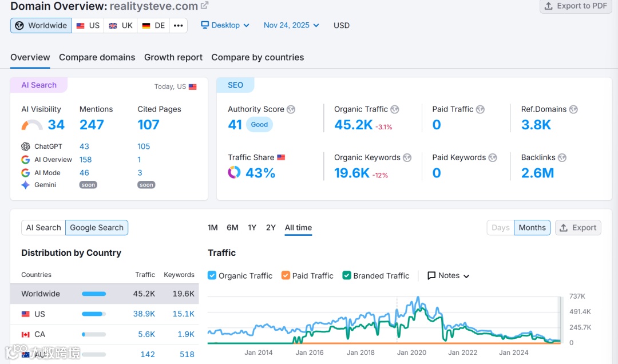The width and height of the screenshot is (618, 364).
Task: Switch to the Compare domains tab
Action: click(x=97, y=57)
